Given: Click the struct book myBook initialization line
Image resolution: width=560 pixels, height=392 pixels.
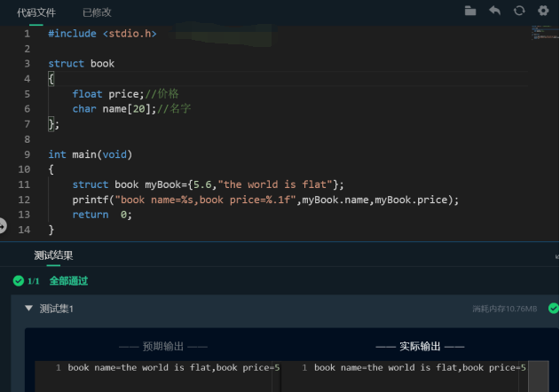Looking at the screenshot, I should coord(208,184).
